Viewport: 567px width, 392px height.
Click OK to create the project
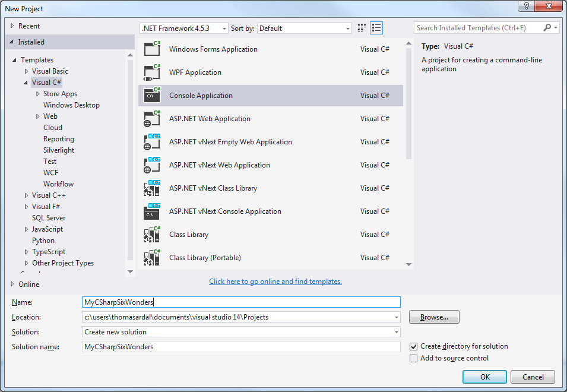point(484,377)
